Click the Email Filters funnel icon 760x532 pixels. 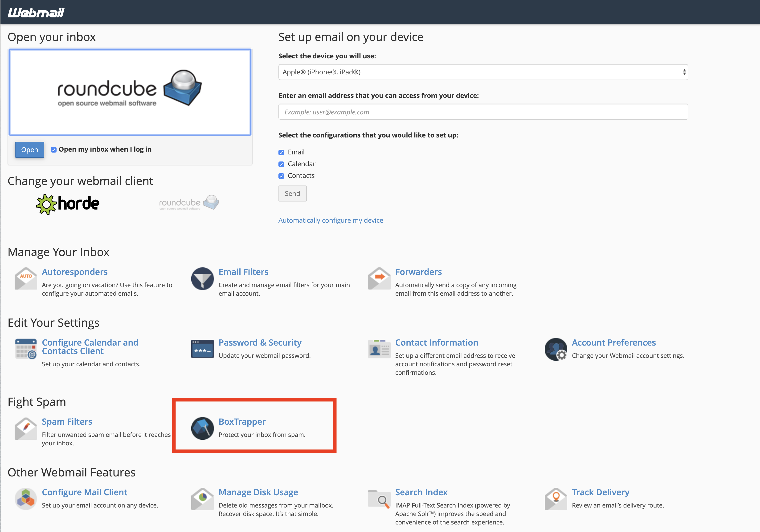point(202,279)
